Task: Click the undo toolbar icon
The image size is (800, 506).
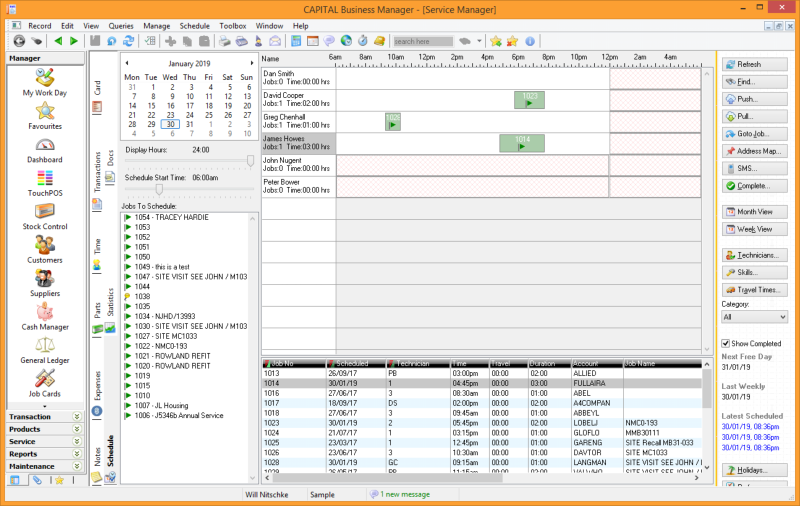Action: [x=111, y=41]
